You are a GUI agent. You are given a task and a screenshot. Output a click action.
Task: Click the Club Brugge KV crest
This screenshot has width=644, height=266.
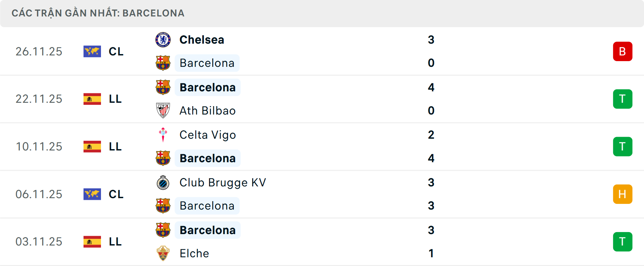point(163,183)
